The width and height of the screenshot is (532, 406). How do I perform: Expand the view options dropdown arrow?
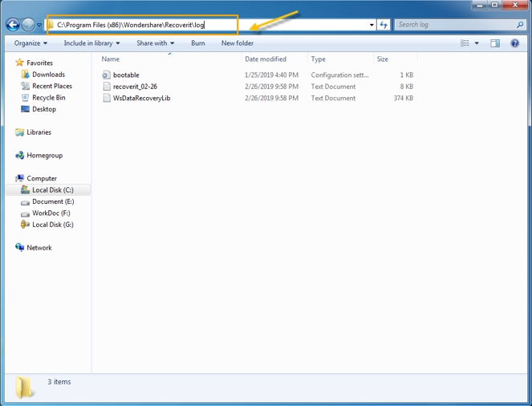click(477, 43)
